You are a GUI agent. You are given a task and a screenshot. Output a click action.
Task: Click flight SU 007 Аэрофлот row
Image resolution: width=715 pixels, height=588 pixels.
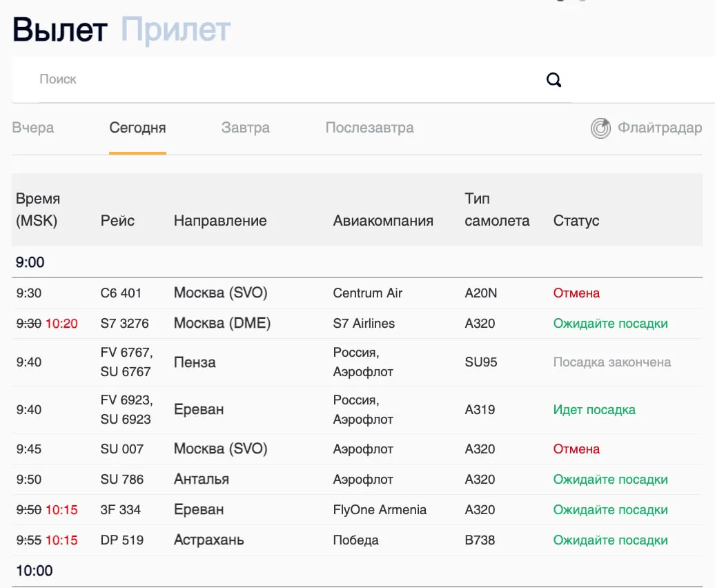pos(357,449)
